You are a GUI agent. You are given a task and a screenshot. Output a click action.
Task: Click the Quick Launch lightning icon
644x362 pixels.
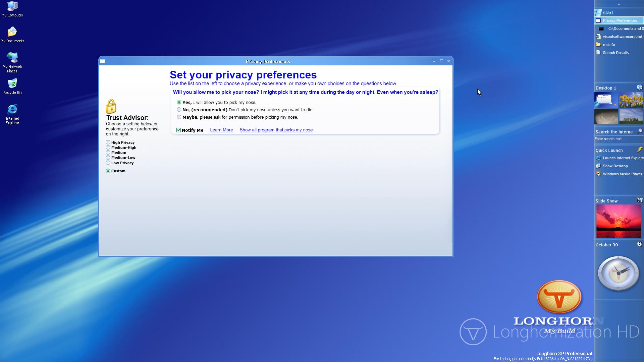click(x=640, y=149)
